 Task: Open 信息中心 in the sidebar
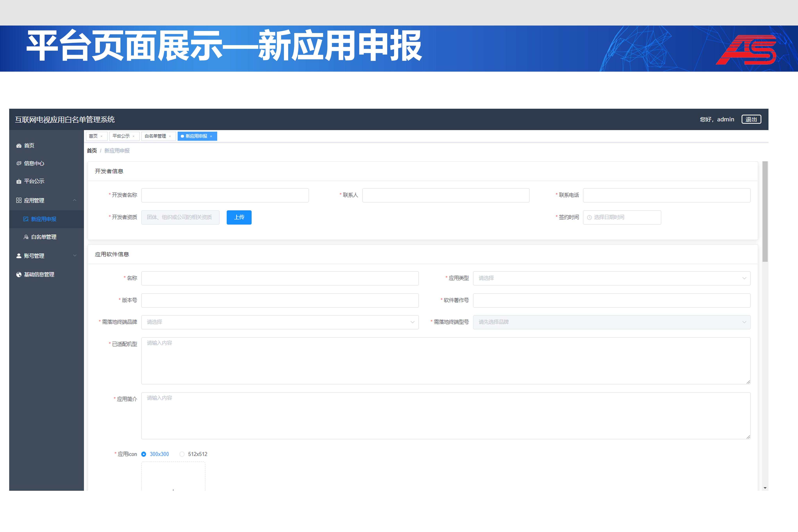pyautogui.click(x=47, y=163)
